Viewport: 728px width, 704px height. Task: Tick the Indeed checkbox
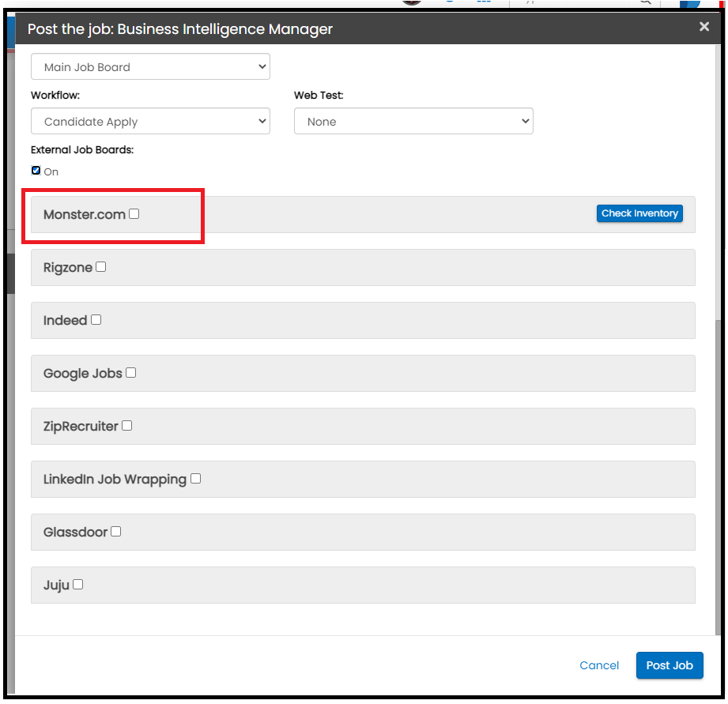96,320
